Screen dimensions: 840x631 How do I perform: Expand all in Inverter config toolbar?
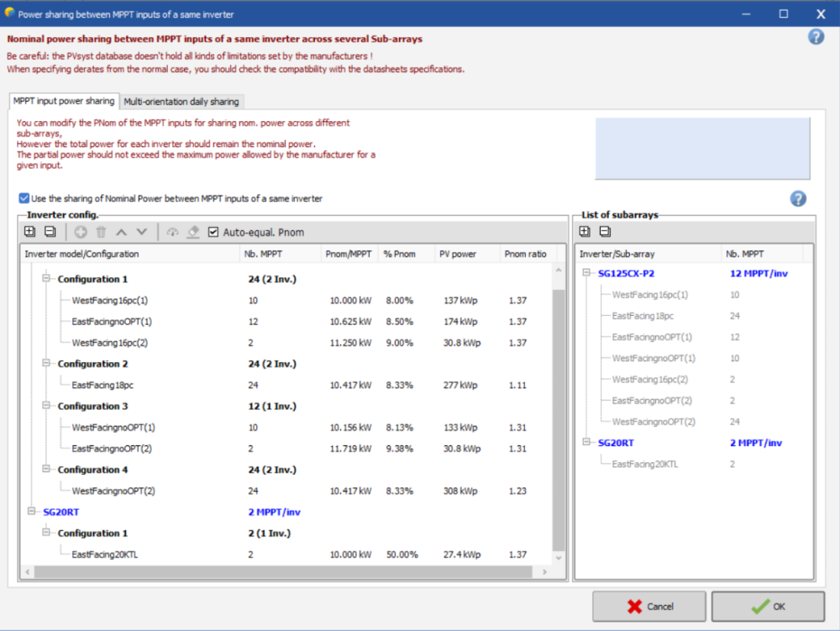(x=30, y=232)
